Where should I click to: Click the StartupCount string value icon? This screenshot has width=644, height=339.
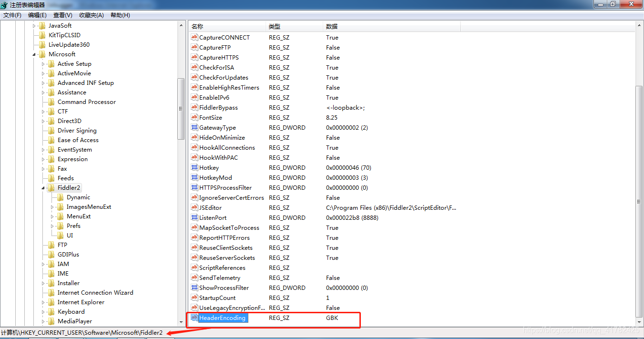pos(194,298)
